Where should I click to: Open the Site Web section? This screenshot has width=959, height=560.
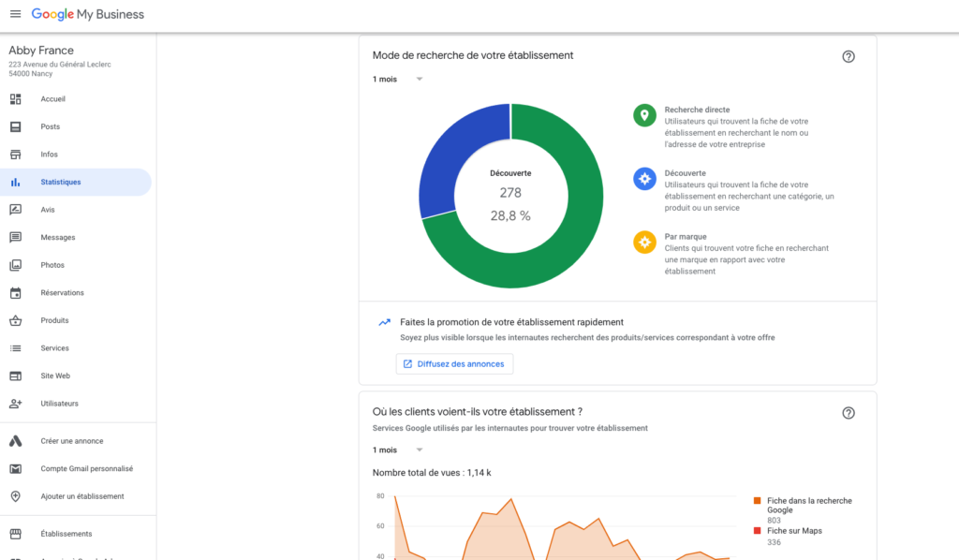[x=18, y=376]
